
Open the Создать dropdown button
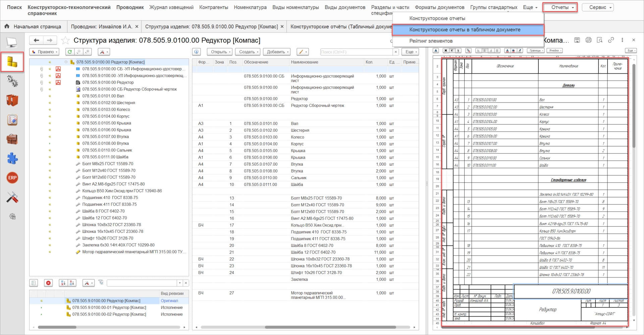(x=248, y=52)
